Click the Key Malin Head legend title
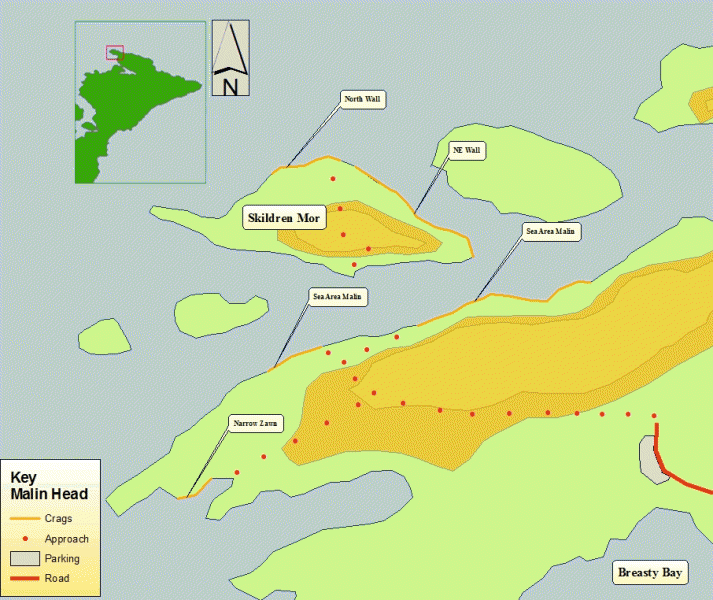Viewport: 713px width, 600px height. point(48,486)
